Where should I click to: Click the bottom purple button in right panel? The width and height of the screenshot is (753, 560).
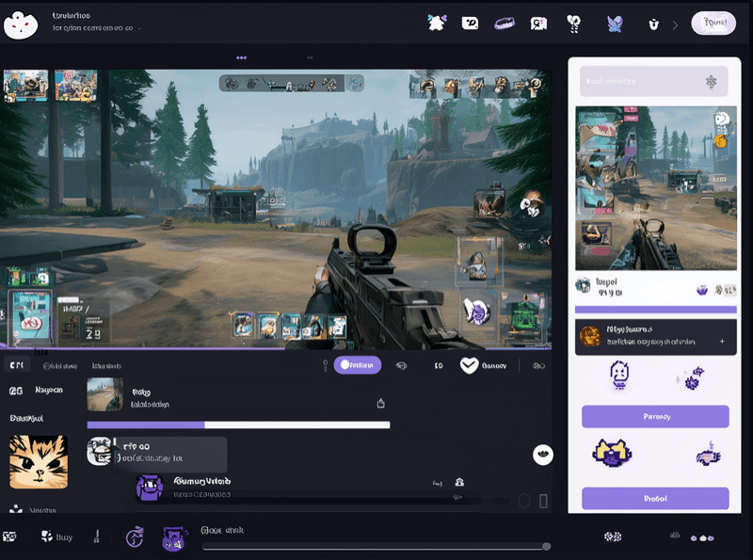pos(655,499)
